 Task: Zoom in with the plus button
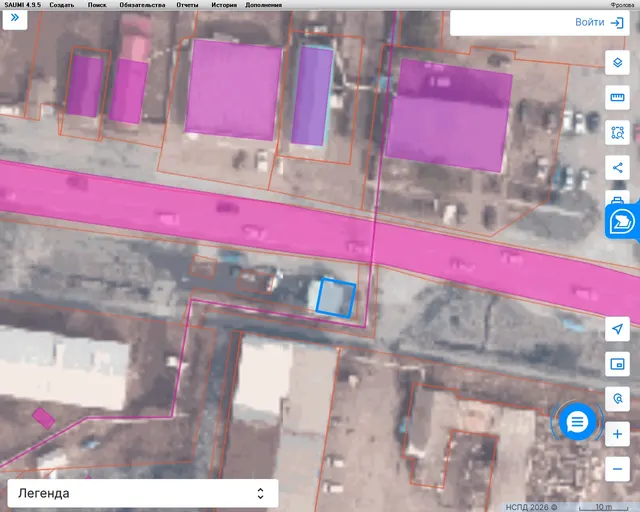[617, 434]
